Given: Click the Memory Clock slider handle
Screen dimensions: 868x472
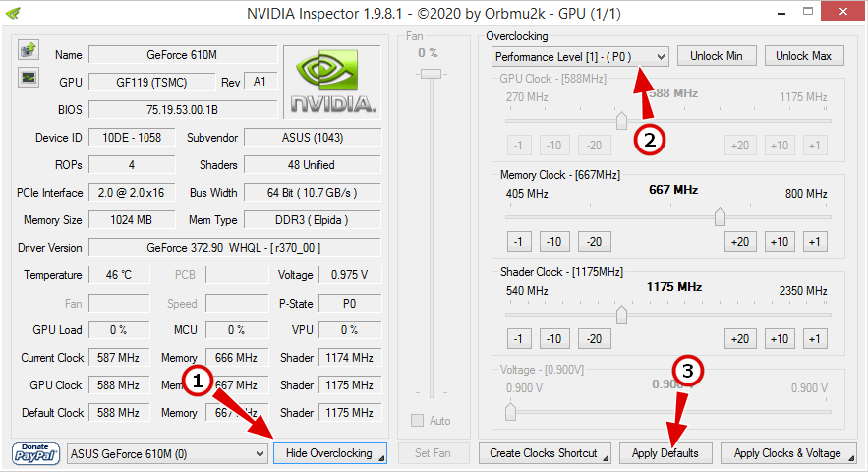Looking at the screenshot, I should point(720,216).
